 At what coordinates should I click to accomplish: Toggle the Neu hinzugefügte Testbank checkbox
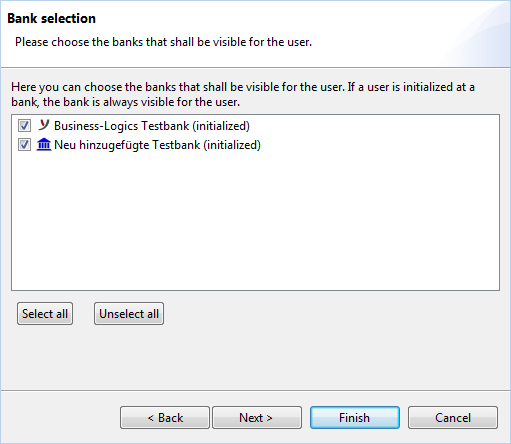[x=24, y=145]
